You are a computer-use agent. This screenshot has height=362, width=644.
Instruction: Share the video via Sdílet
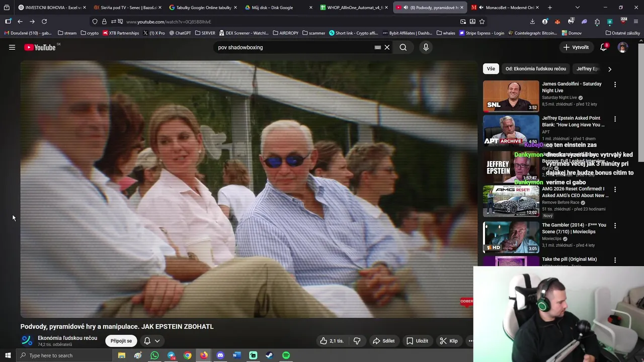point(383,341)
